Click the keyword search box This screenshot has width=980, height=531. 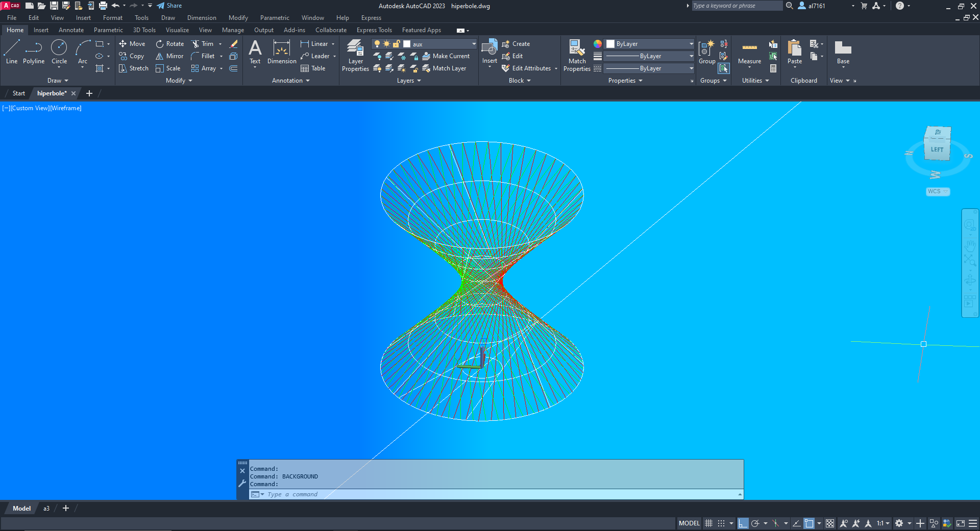click(737, 6)
